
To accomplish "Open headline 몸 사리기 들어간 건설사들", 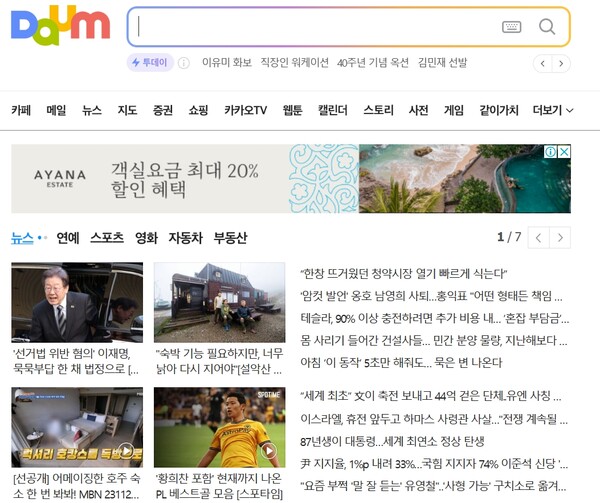I will pyautogui.click(x=434, y=340).
